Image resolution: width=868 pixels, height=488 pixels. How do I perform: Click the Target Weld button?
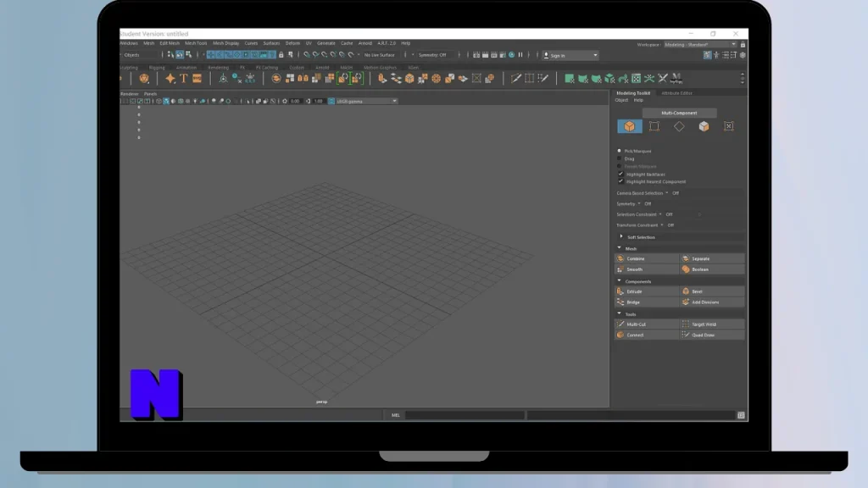[712, 324]
